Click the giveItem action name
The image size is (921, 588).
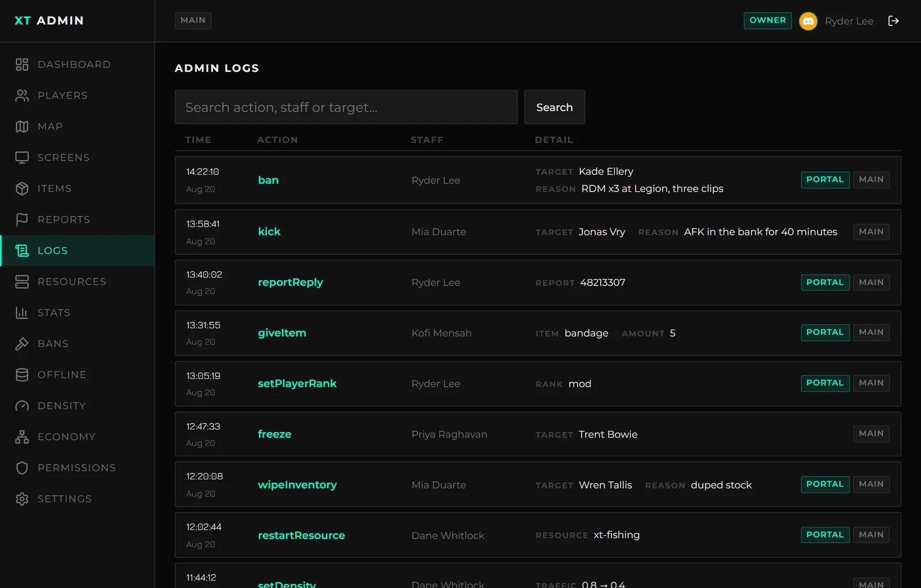282,333
